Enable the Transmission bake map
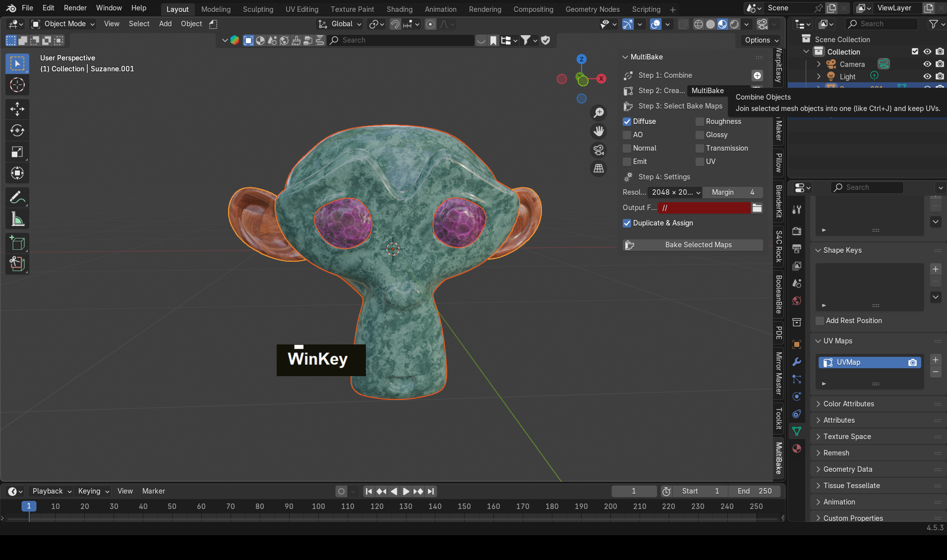 (700, 148)
